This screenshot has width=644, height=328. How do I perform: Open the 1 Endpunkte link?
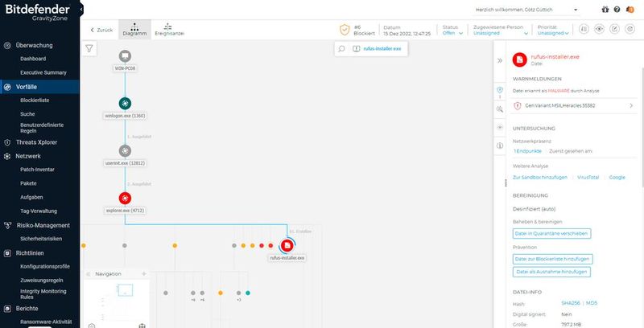[527, 151]
